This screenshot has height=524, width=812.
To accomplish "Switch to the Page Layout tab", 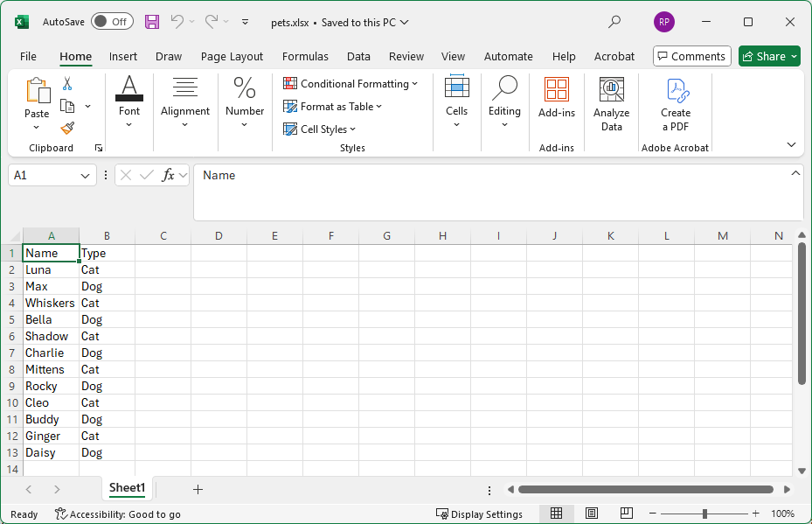I will pyautogui.click(x=232, y=57).
